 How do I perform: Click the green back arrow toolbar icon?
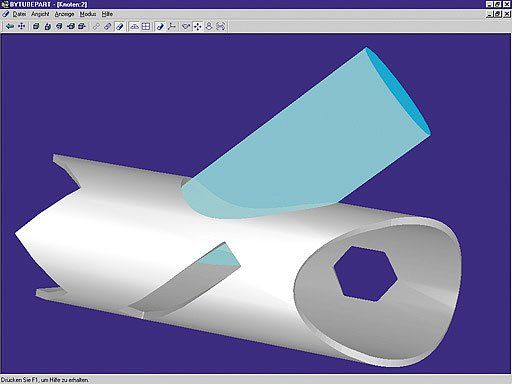click(10, 26)
